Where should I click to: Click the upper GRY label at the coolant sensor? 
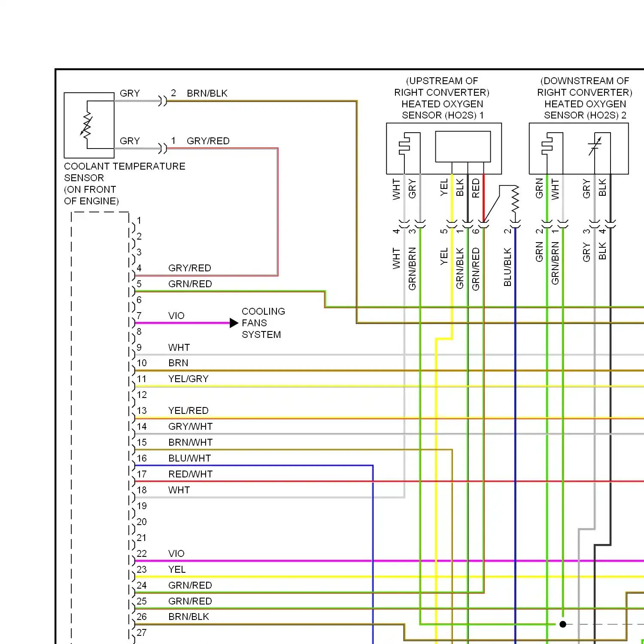[x=130, y=93]
